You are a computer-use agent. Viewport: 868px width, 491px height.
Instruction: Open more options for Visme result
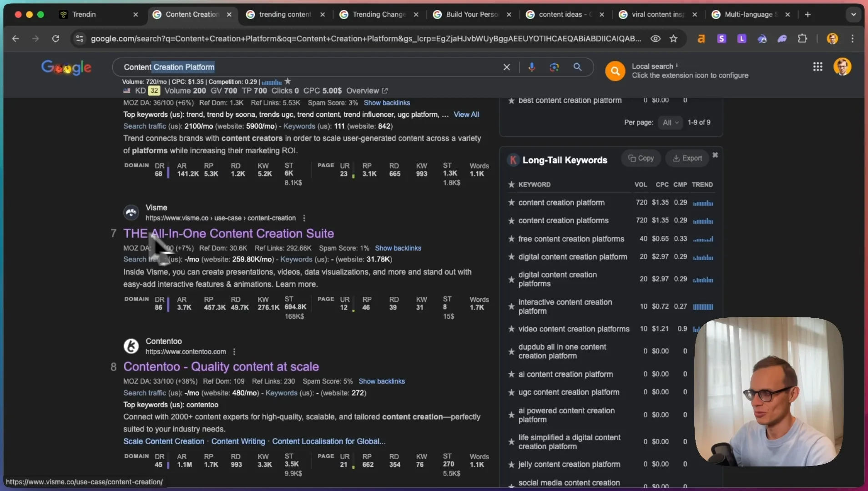[x=304, y=218]
